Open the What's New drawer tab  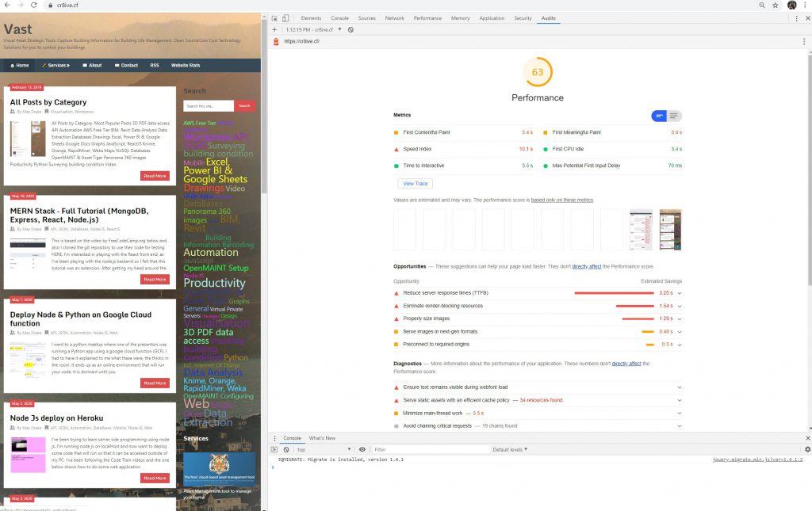pyautogui.click(x=322, y=438)
